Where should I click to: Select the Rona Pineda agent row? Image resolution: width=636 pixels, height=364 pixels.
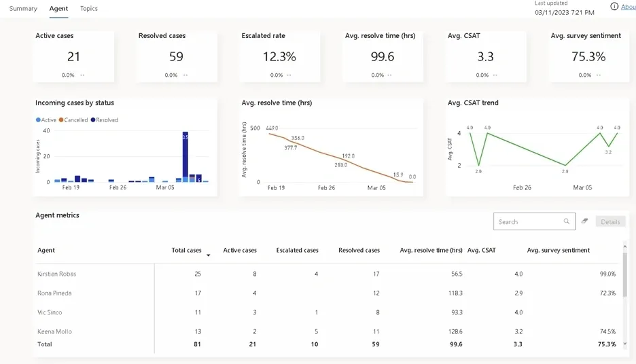point(54,293)
